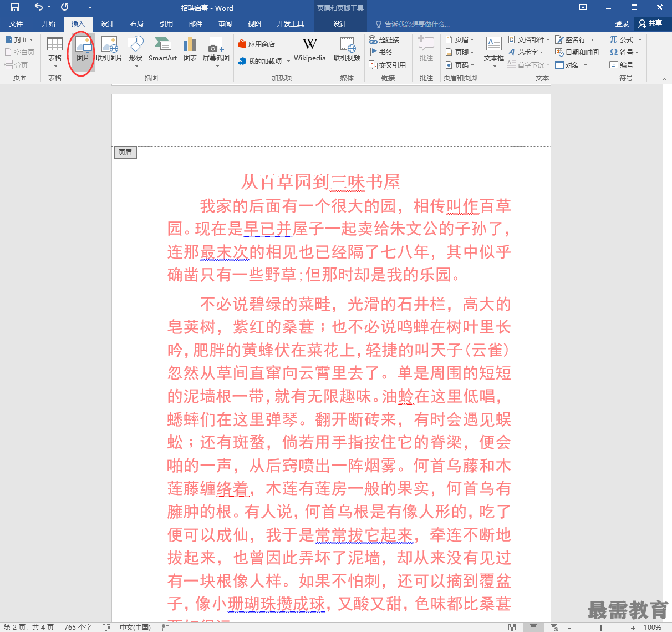Screen dimensions: 672x632
Task: Open the File (文件) tab
Action: [x=16, y=24]
